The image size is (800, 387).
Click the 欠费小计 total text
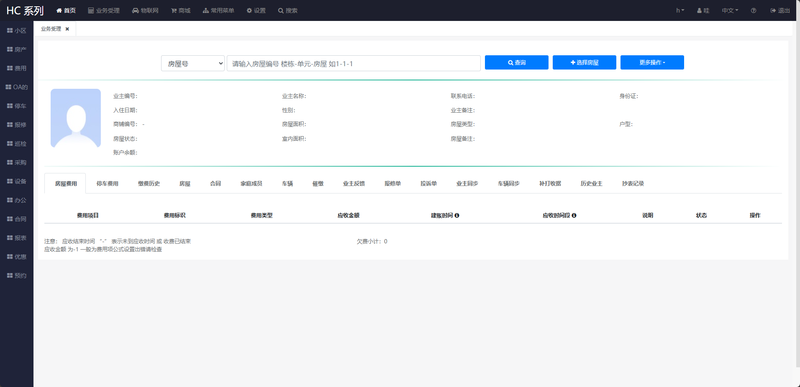click(371, 241)
